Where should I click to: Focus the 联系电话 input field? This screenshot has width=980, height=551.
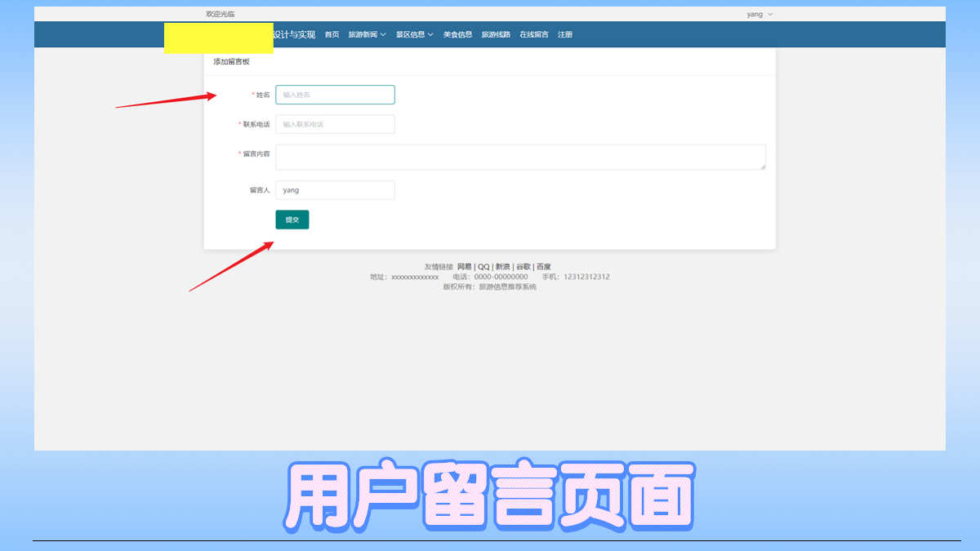click(335, 124)
